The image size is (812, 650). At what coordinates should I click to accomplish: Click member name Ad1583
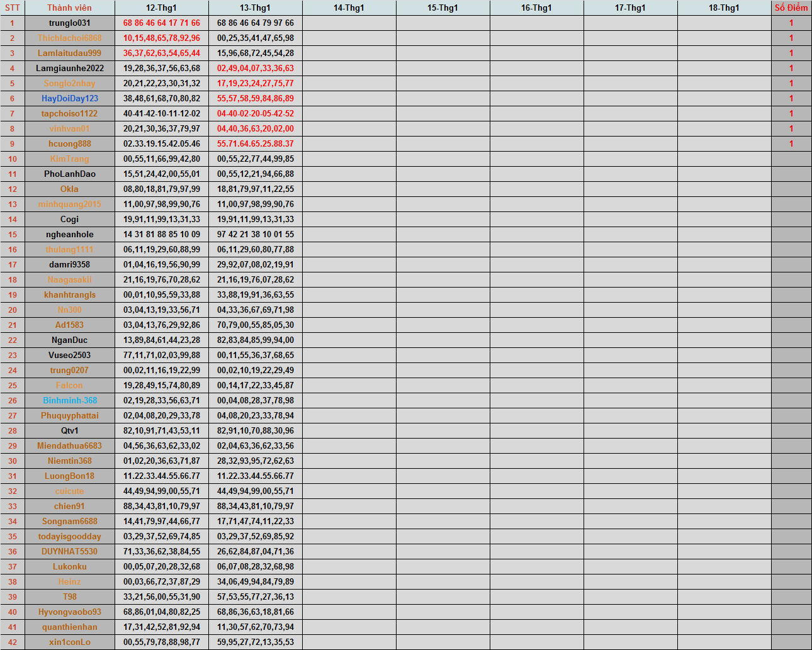[x=69, y=325]
